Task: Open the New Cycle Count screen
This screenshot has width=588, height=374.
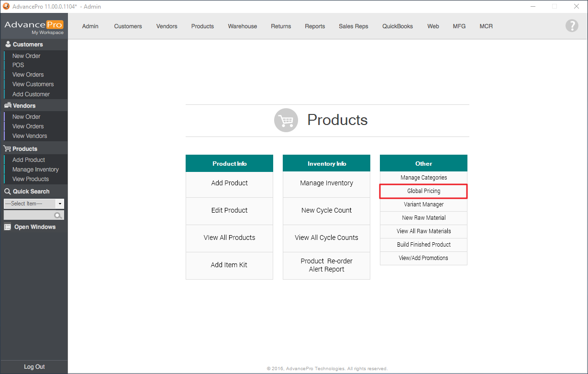Action: pos(326,211)
